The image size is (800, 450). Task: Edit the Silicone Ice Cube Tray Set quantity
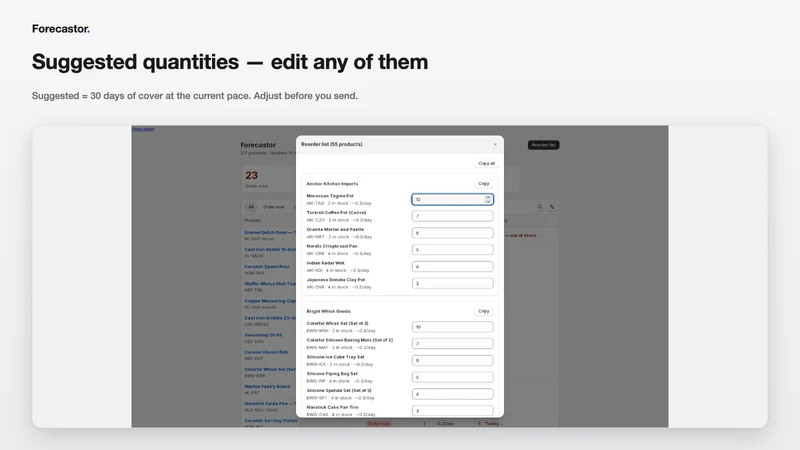(x=453, y=360)
